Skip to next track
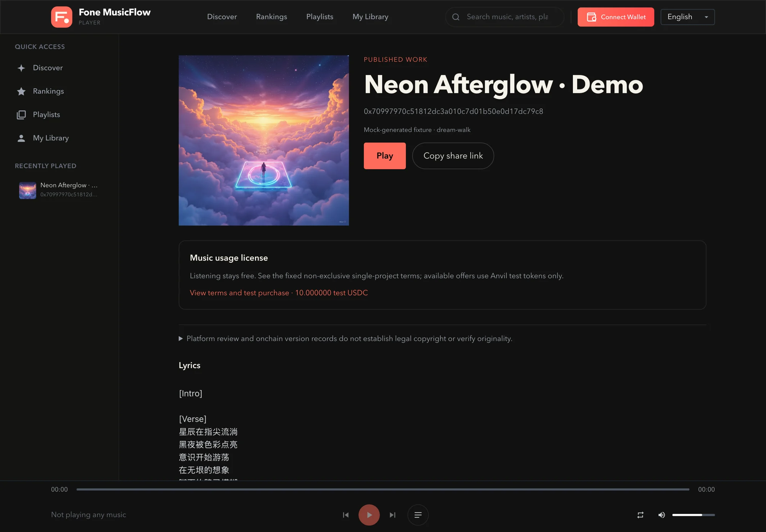The height and width of the screenshot is (532, 766). tap(393, 515)
